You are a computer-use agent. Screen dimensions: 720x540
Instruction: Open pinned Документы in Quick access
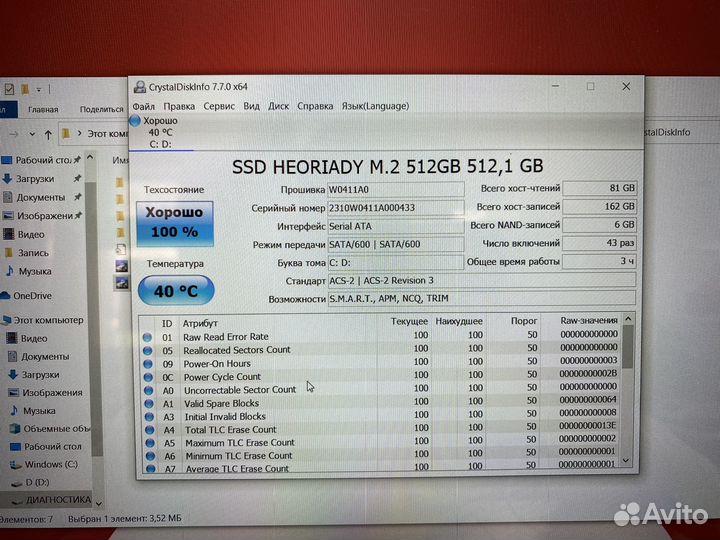42,197
